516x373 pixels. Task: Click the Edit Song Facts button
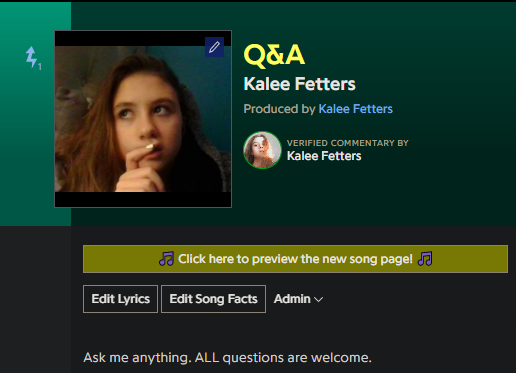click(213, 299)
